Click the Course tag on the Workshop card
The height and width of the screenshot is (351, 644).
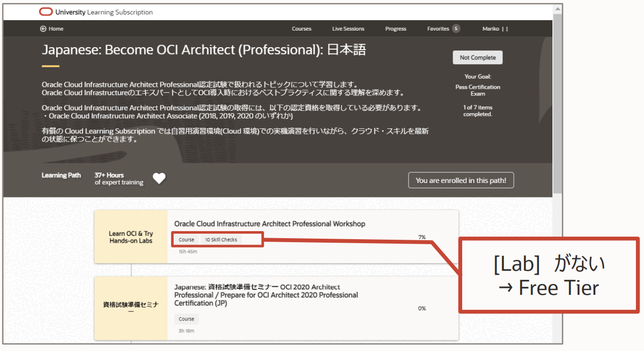[x=186, y=240]
